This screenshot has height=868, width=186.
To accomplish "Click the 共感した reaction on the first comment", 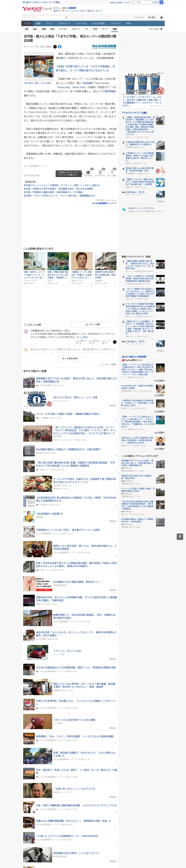I will [81, 342].
